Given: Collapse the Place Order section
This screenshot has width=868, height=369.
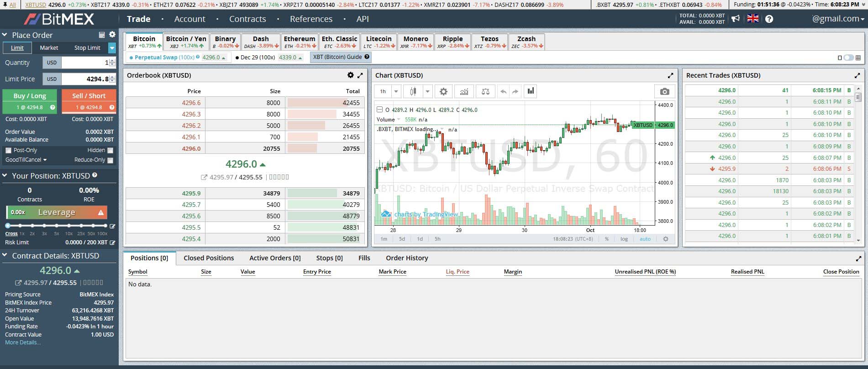Looking at the screenshot, I should [5, 35].
